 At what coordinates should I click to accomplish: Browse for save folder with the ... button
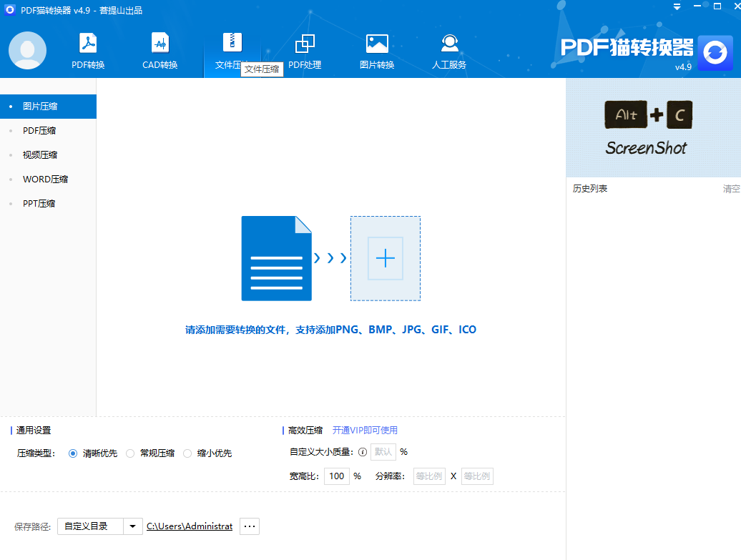(x=250, y=526)
